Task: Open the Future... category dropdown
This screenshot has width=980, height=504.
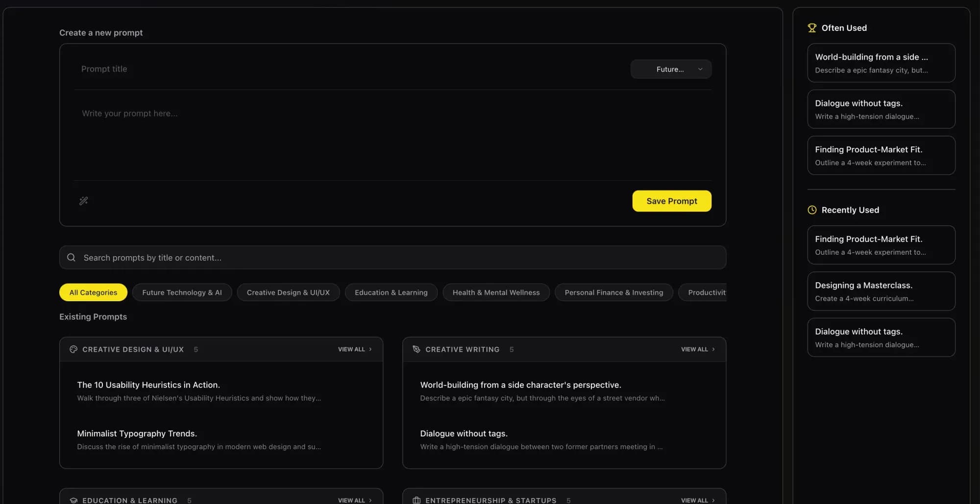Action: (671, 69)
